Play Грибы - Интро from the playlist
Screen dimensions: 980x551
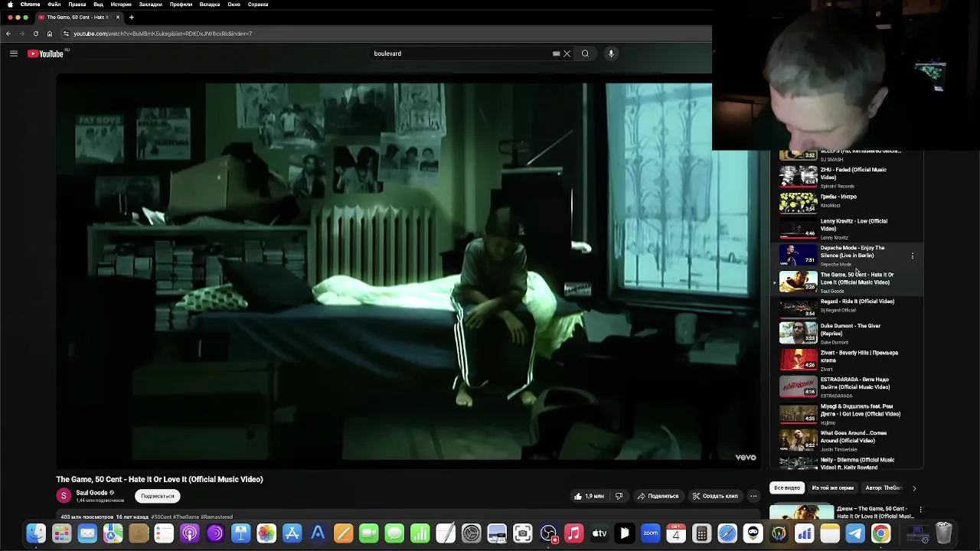[846, 201]
